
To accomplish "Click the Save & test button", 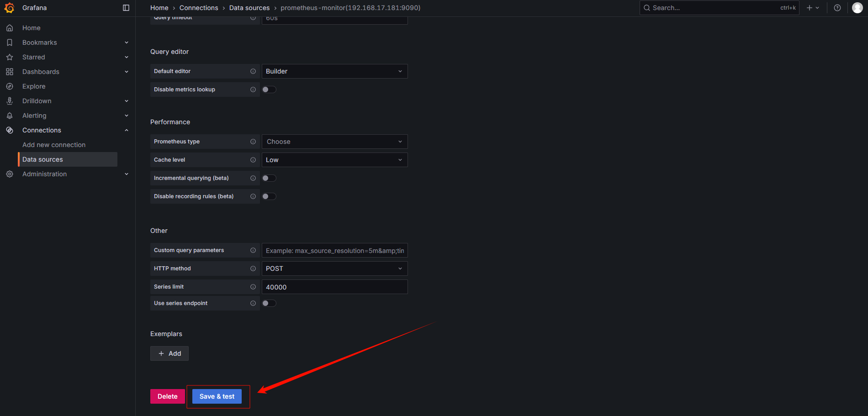I will coord(217,396).
